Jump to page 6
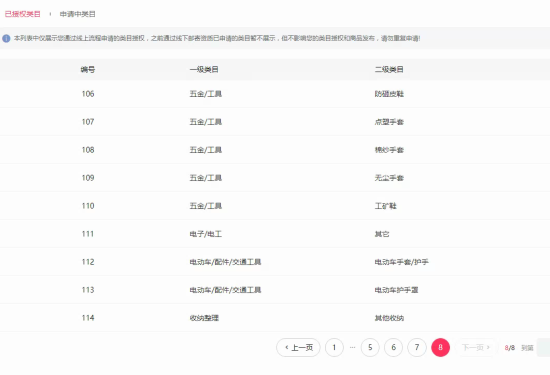 click(x=394, y=347)
